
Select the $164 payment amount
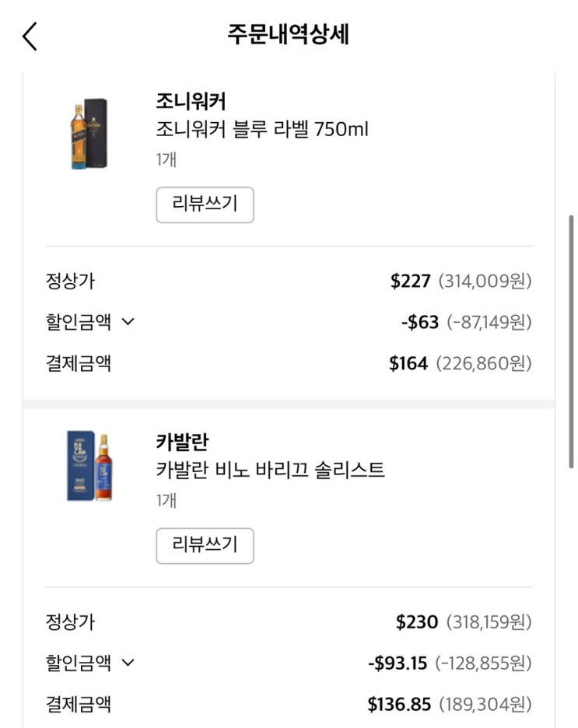point(408,363)
